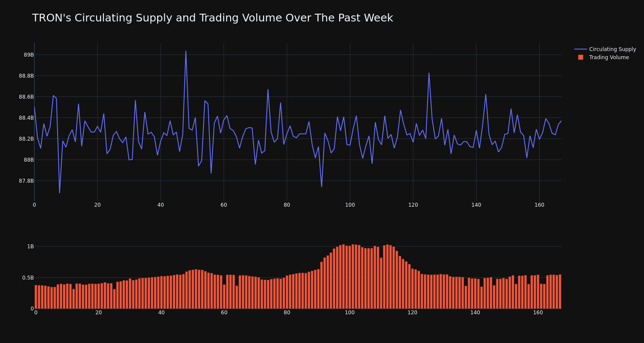Click x-axis label 100 under supply chart
The height and width of the screenshot is (343, 644).
click(x=350, y=205)
